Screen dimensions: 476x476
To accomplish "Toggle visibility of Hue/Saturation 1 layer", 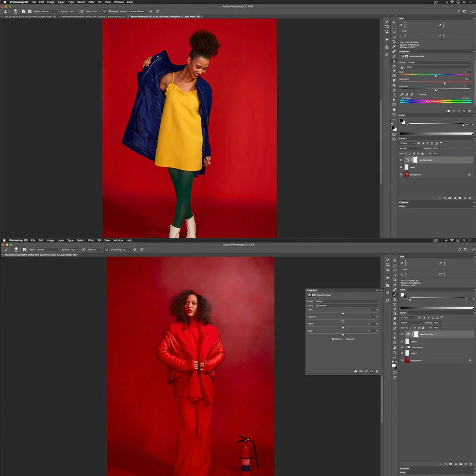I will point(401,160).
